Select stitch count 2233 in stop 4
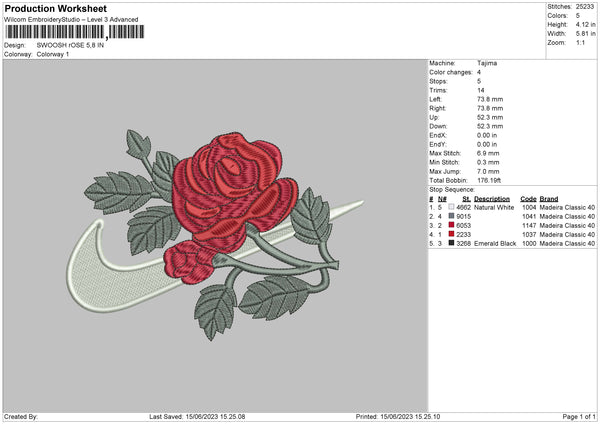600x424 pixels. point(463,235)
